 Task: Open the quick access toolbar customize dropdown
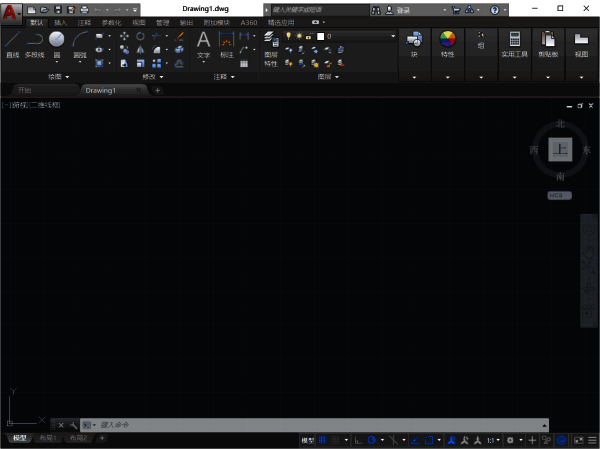tap(135, 10)
